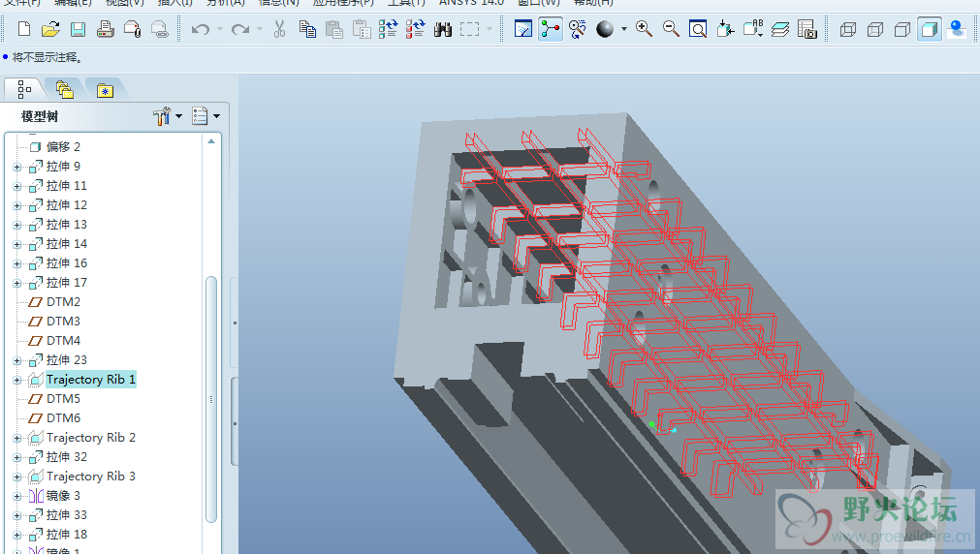Screen dimensions: 980x554
Task: Click the Zoom In magnifier icon
Action: 644,30
